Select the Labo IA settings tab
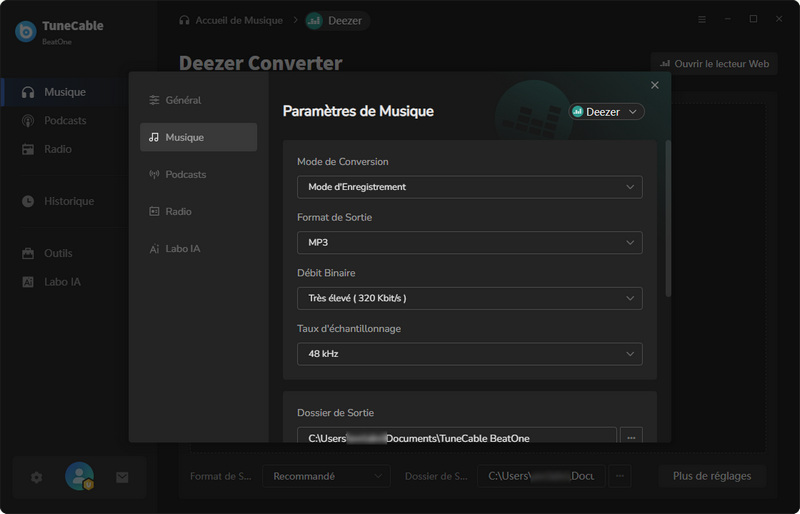Screen dimensions: 800x514 click(182, 248)
